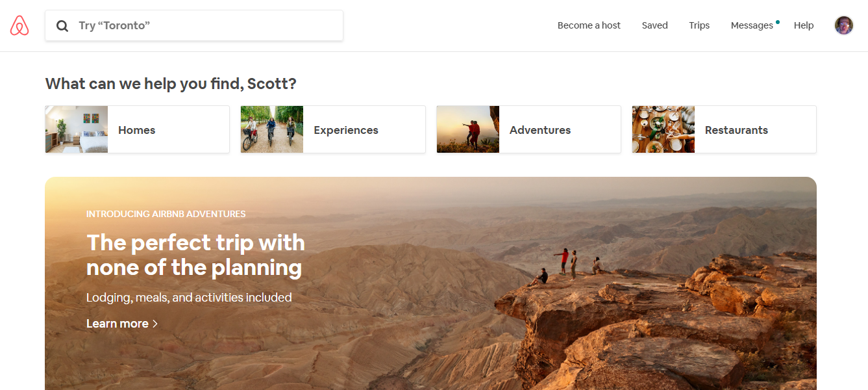Image resolution: width=868 pixels, height=390 pixels.
Task: Choose the Adventures category label
Action: pos(540,130)
